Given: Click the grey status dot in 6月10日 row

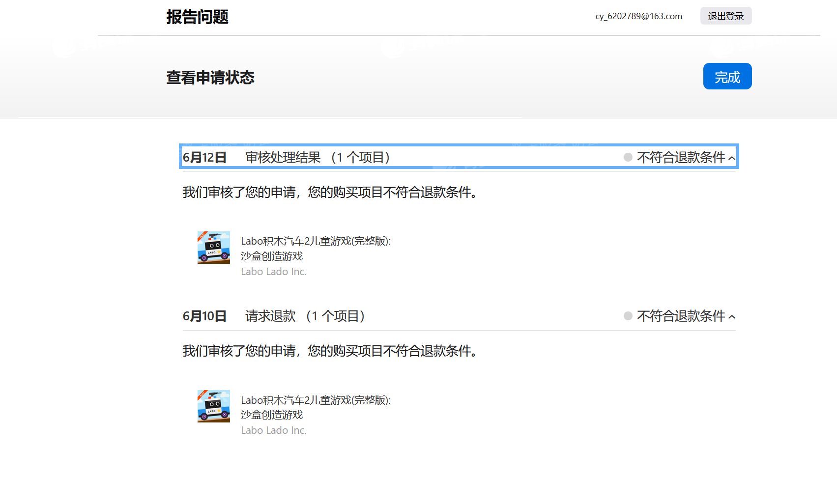Looking at the screenshot, I should click(x=628, y=316).
